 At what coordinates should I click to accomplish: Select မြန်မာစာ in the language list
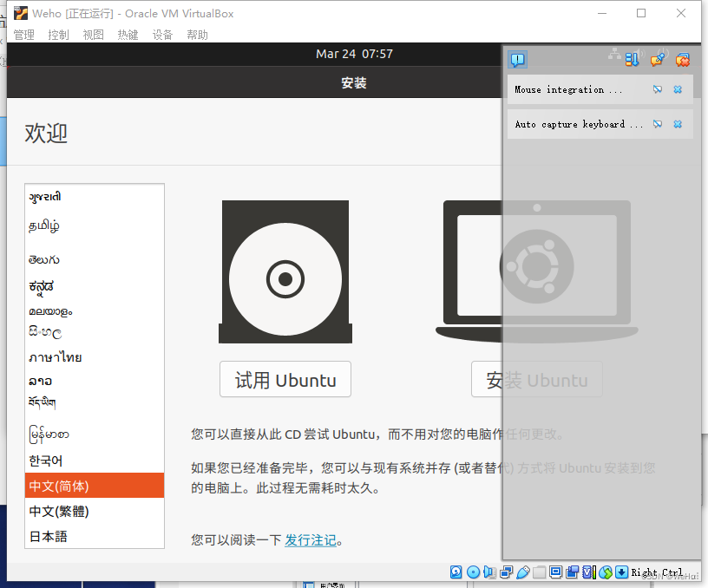coord(95,434)
